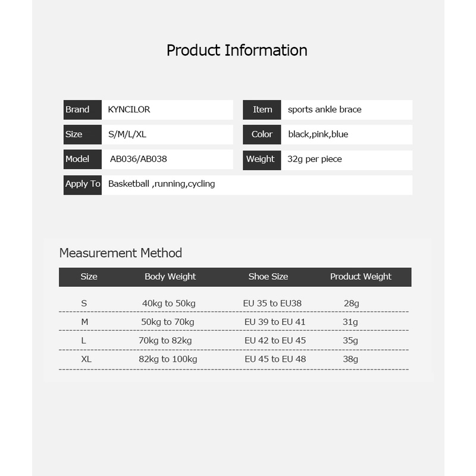This screenshot has width=476, height=476.
Task: Select the XL size row label
Action: tap(86, 359)
